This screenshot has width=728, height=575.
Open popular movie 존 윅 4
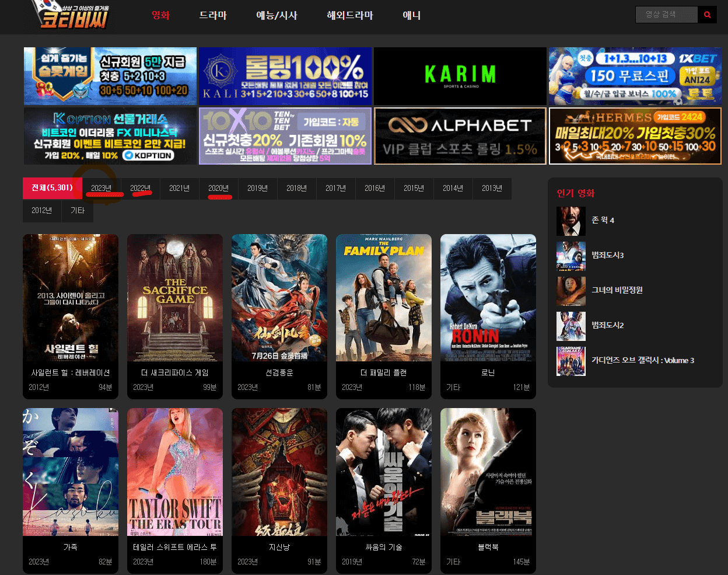pos(603,220)
